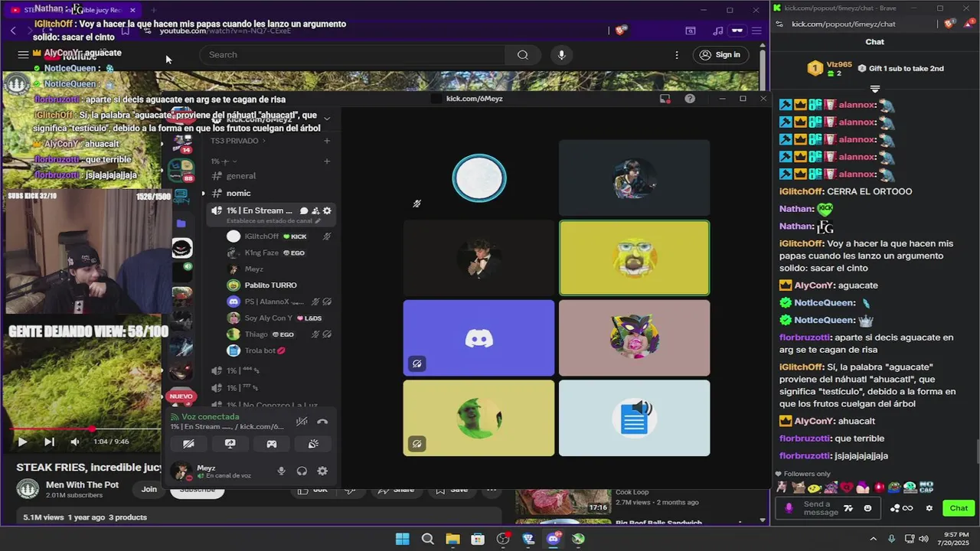The width and height of the screenshot is (980, 551).
Task: Focus Pablito TURRO yellow video tile
Action: click(634, 258)
